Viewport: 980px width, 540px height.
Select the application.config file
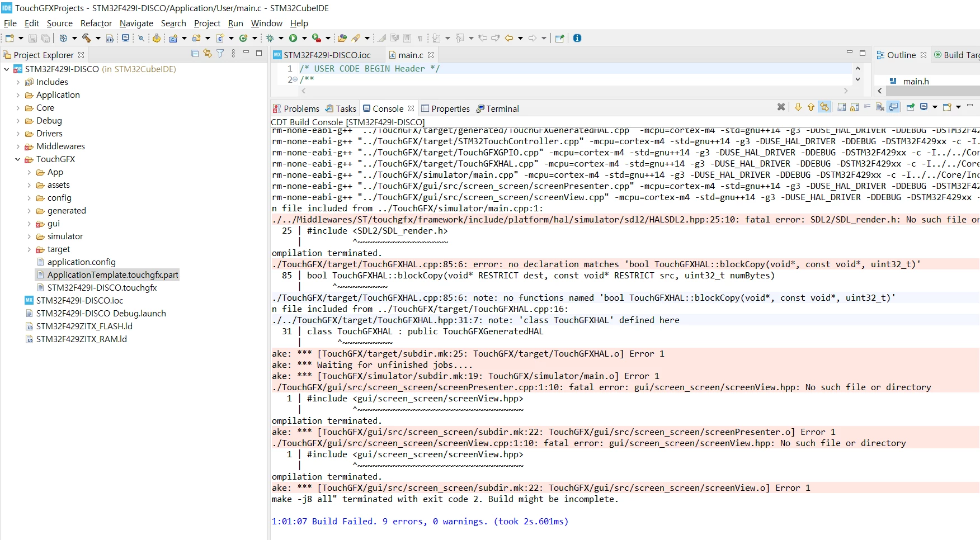point(76,262)
